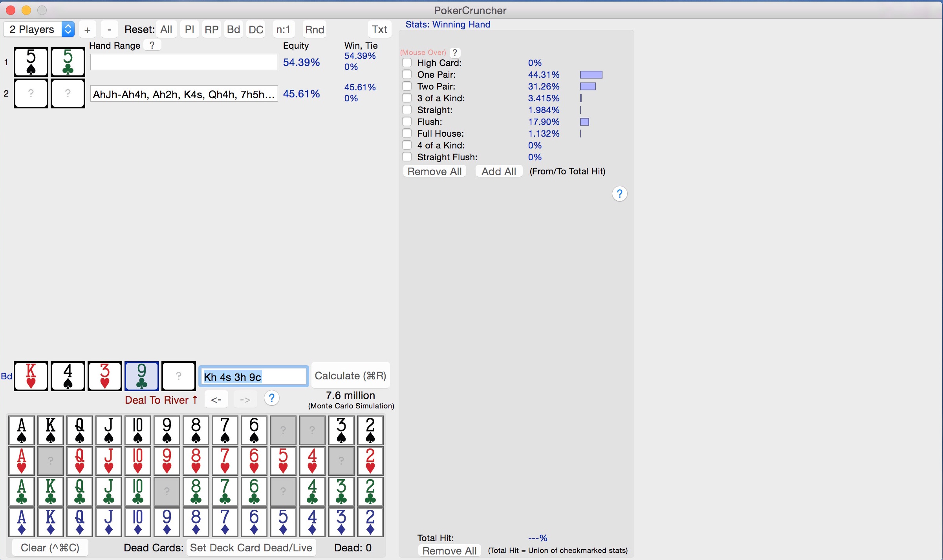Focus player 1 hand range field
This screenshot has height=560, width=943.
coord(184,62)
